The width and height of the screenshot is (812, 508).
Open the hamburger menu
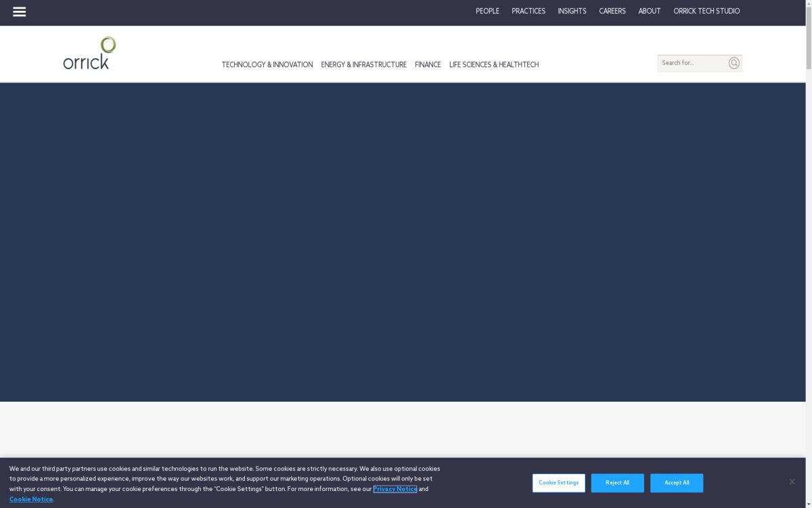point(20,12)
